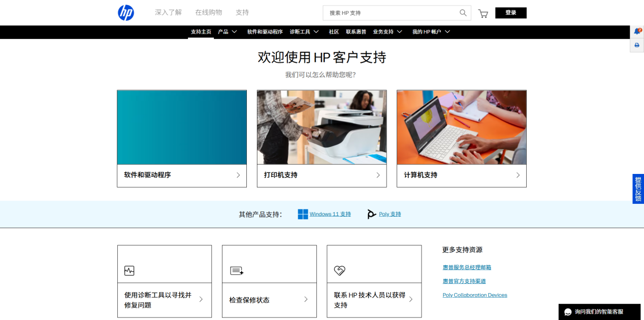Click the chat bubble icon
This screenshot has width=644, height=320.
[568, 312]
